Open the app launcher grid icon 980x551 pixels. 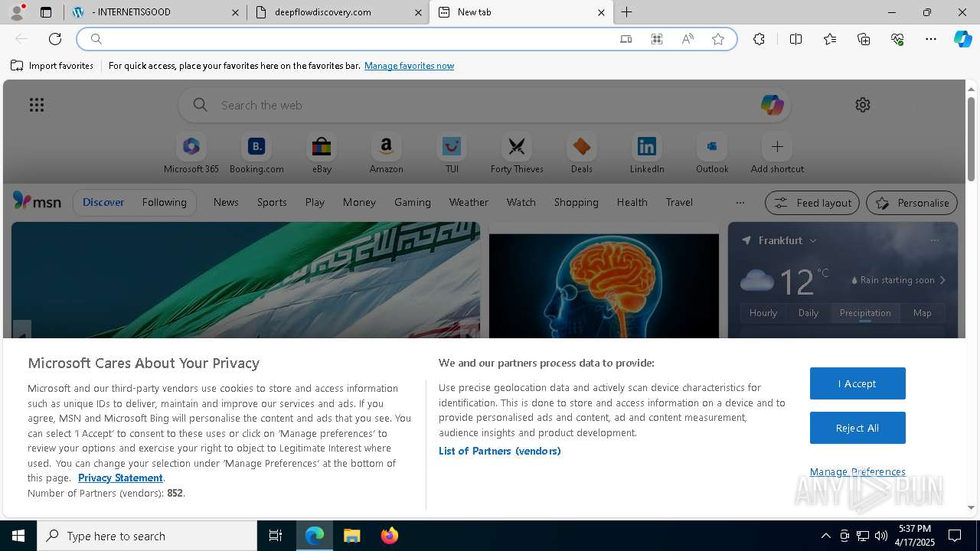37,105
